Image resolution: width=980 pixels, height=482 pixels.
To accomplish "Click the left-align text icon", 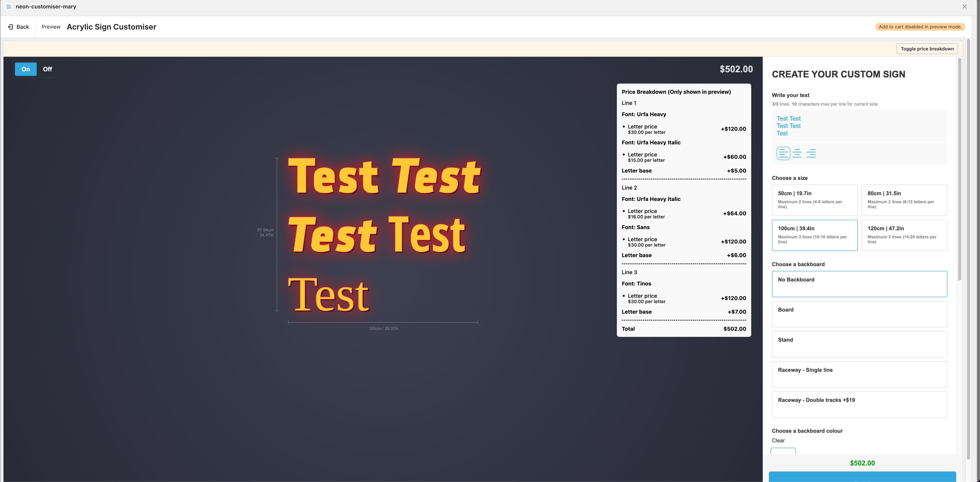I will (x=783, y=153).
